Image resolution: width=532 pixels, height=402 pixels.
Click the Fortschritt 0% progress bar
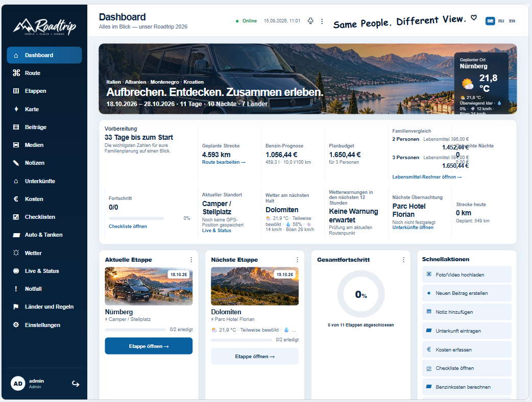pos(136,219)
